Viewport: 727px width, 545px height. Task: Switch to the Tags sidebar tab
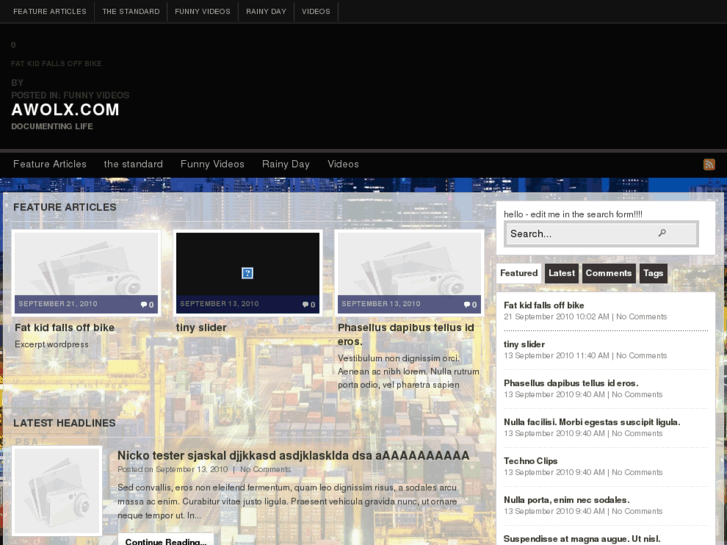click(x=653, y=273)
